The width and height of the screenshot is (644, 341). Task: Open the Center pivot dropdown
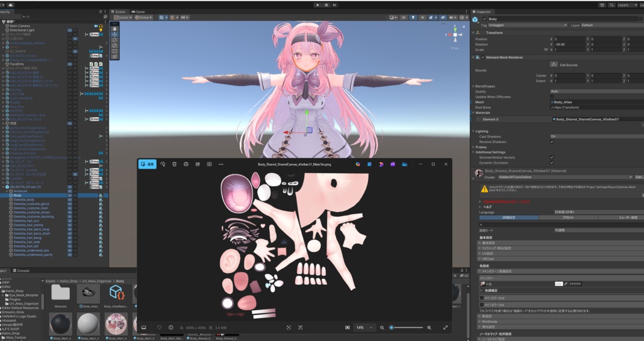coord(123,18)
